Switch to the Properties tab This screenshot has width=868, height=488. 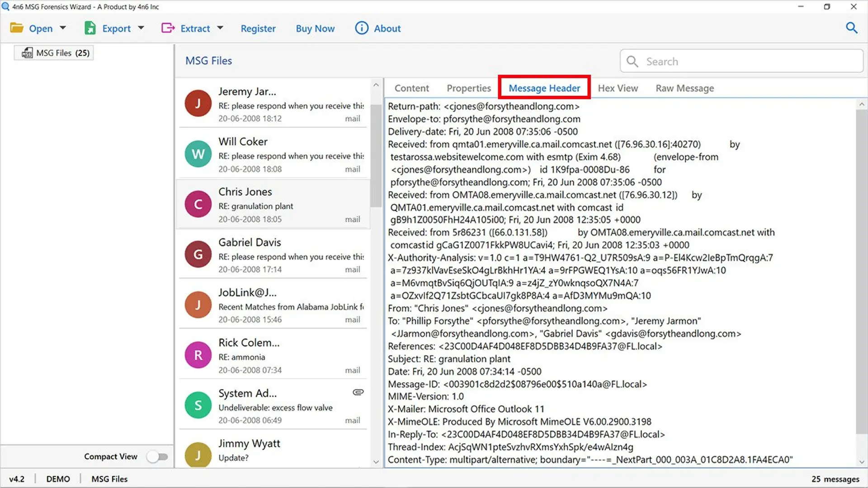[468, 88]
